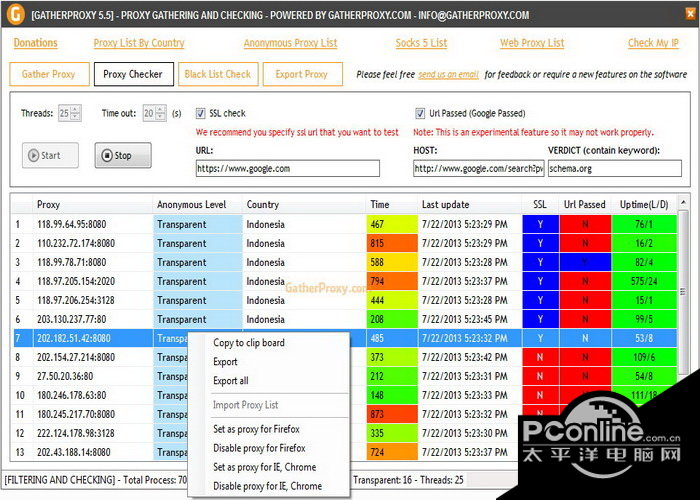Select proxy 180.246.178.63:80
This screenshot has height=500, width=700.
(71, 395)
